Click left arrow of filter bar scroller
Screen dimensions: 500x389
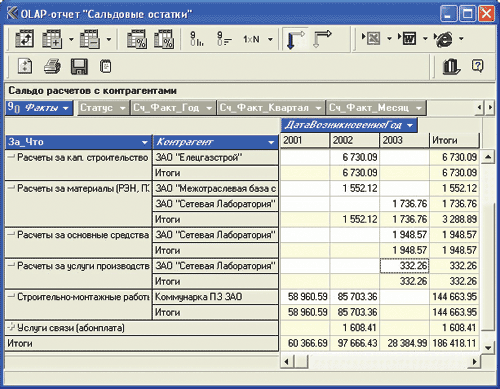click(479, 107)
